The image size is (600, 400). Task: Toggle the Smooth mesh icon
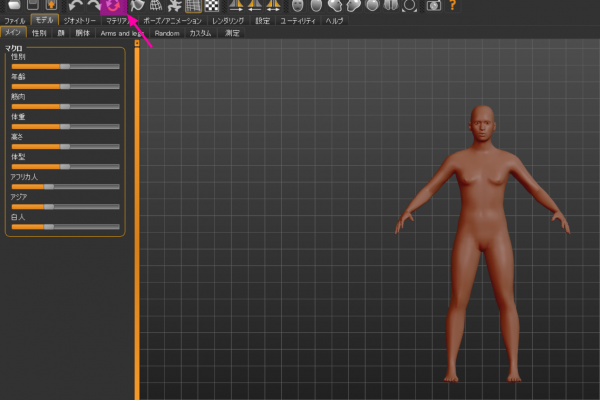(x=137, y=5)
